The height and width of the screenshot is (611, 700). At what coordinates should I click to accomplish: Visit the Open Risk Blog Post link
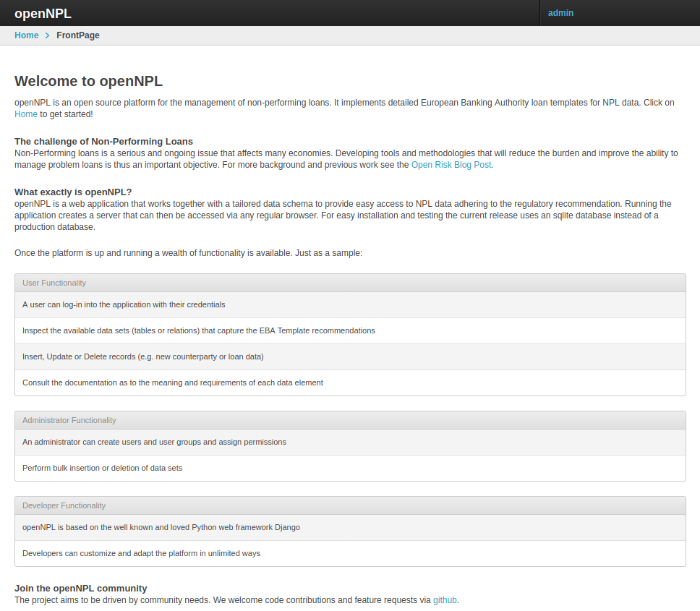click(x=451, y=164)
